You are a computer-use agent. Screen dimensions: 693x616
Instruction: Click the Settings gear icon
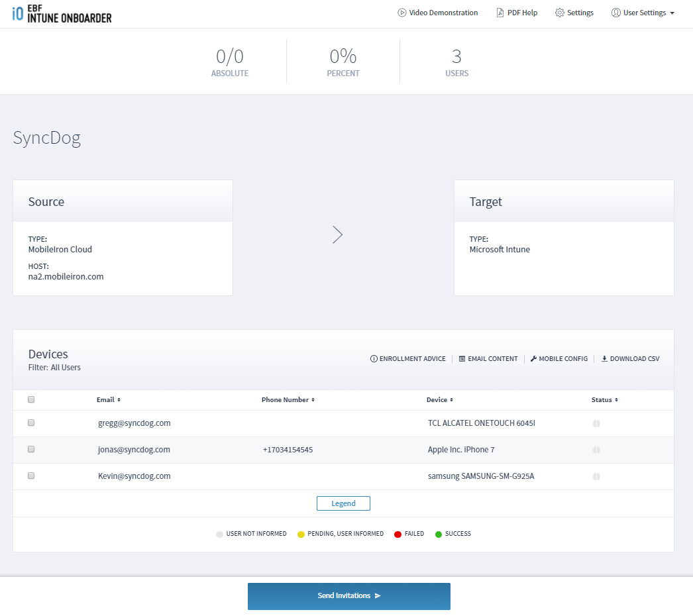pos(560,13)
